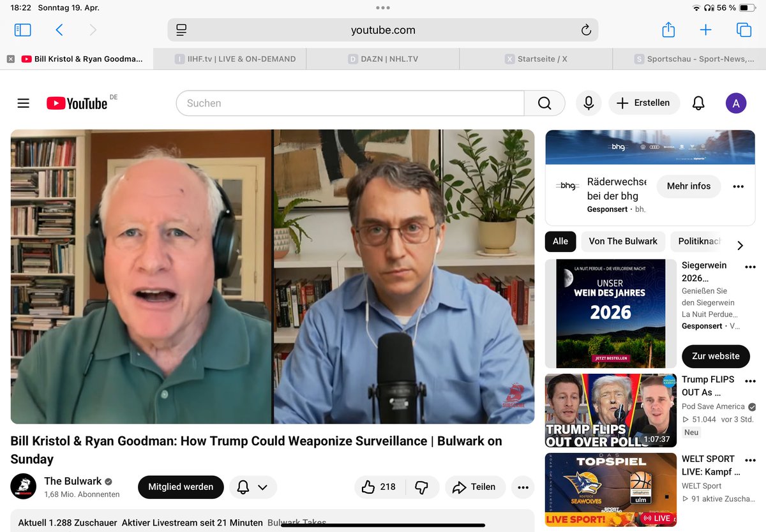Open Trump FLIPS OUT As title
This screenshot has width=766, height=532.
(708, 386)
